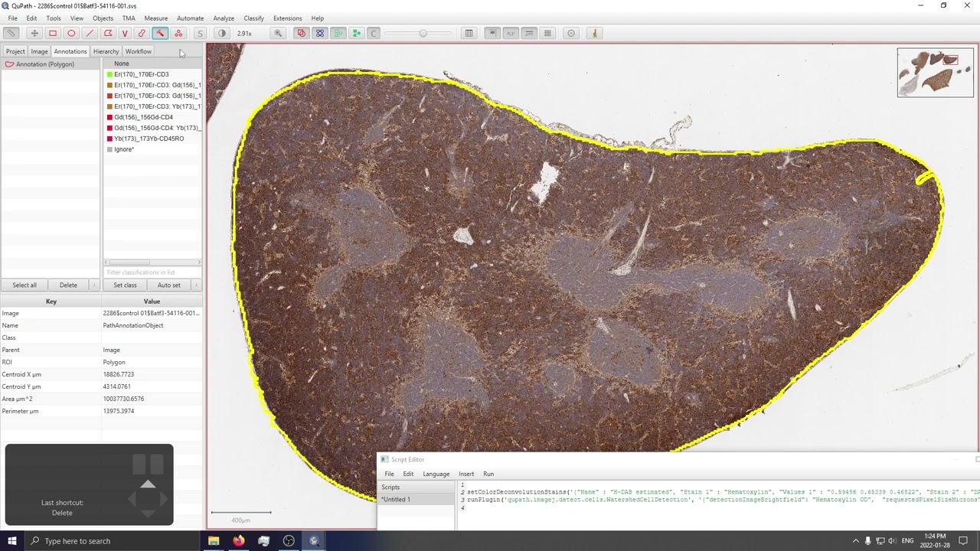
Task: Select the Rectangle annotation tool
Action: click(x=53, y=33)
